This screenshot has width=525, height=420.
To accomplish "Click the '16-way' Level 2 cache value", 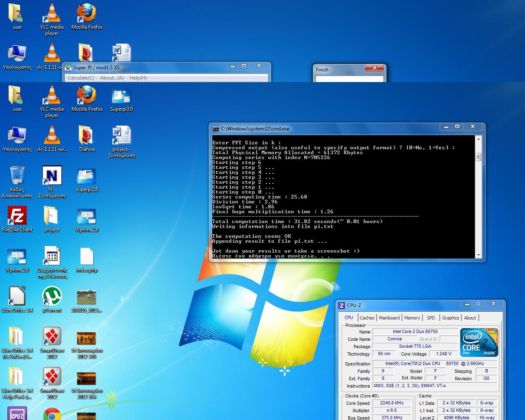I will tap(487, 418).
